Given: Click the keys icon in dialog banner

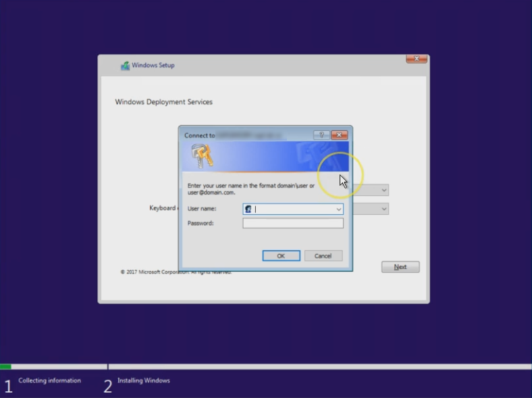Looking at the screenshot, I should [x=203, y=156].
